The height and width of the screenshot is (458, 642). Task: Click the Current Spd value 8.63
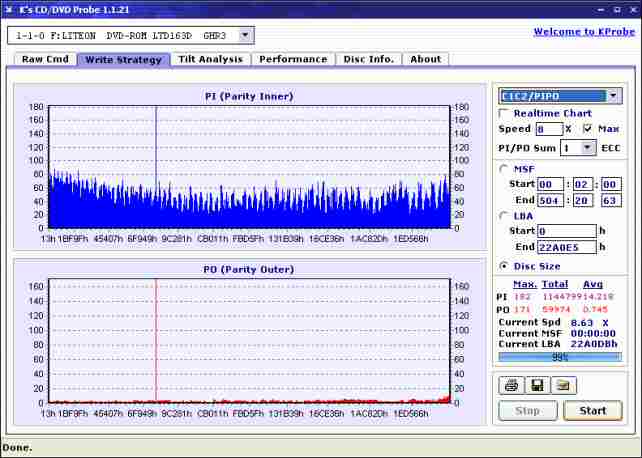pos(581,323)
